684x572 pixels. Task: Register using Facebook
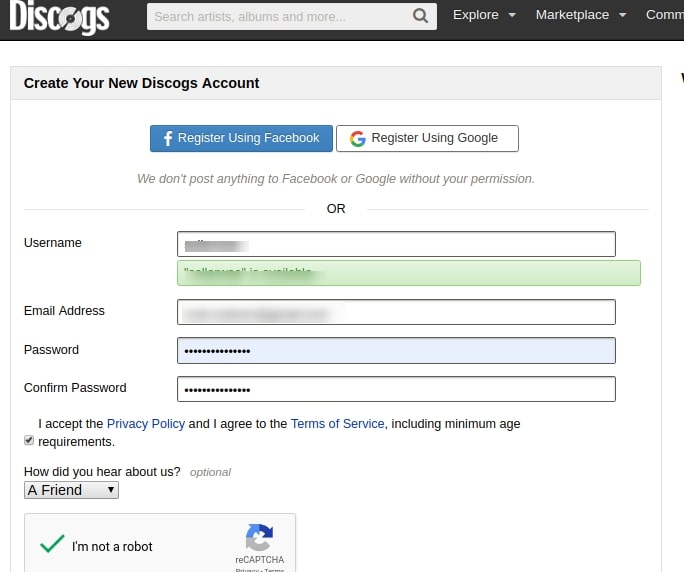pos(241,138)
